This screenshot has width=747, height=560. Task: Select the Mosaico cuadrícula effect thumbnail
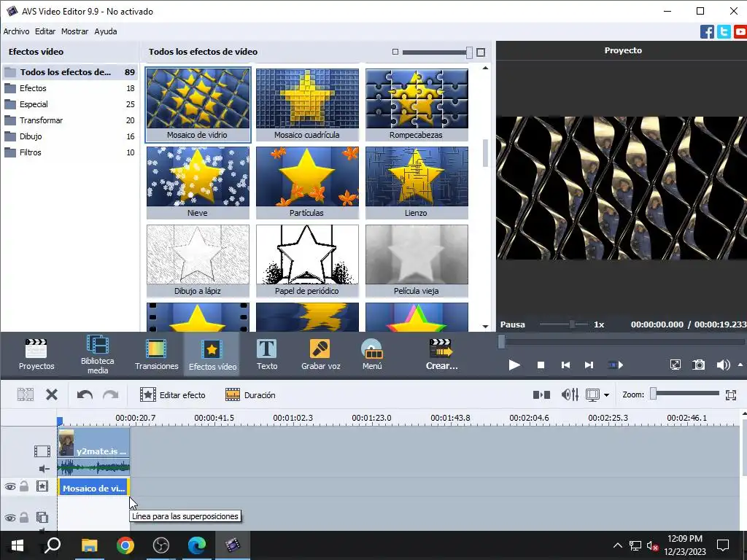(307, 105)
